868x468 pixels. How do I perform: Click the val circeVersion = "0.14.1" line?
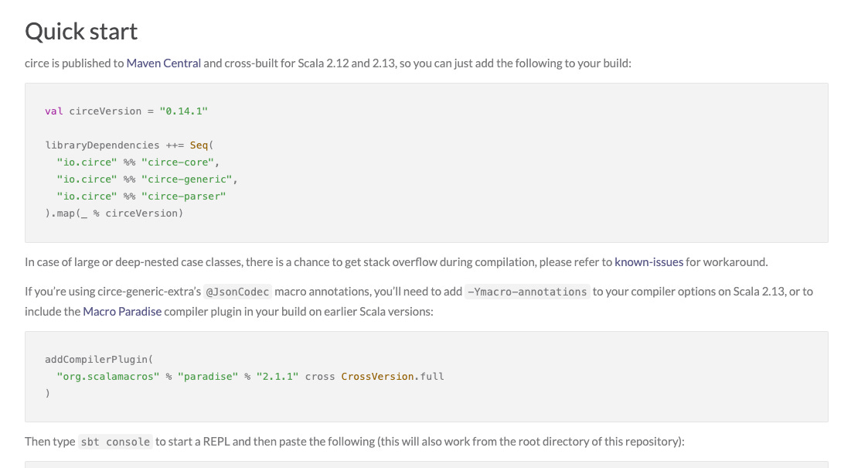click(126, 111)
